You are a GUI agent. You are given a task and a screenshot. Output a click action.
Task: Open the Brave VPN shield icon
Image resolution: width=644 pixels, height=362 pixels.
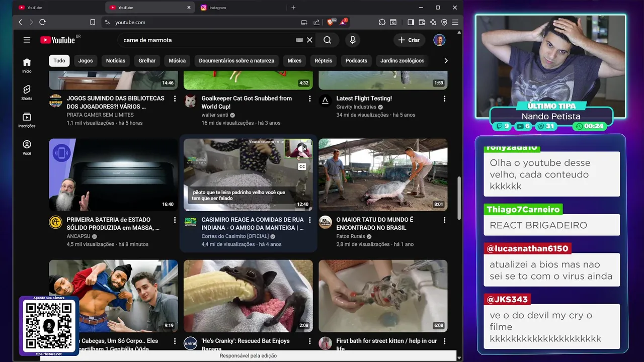[x=444, y=22]
